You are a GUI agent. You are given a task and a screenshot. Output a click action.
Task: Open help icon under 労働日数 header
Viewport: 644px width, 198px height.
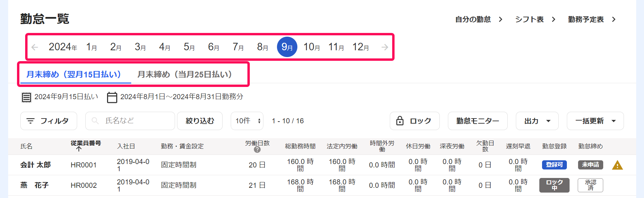tap(257, 149)
